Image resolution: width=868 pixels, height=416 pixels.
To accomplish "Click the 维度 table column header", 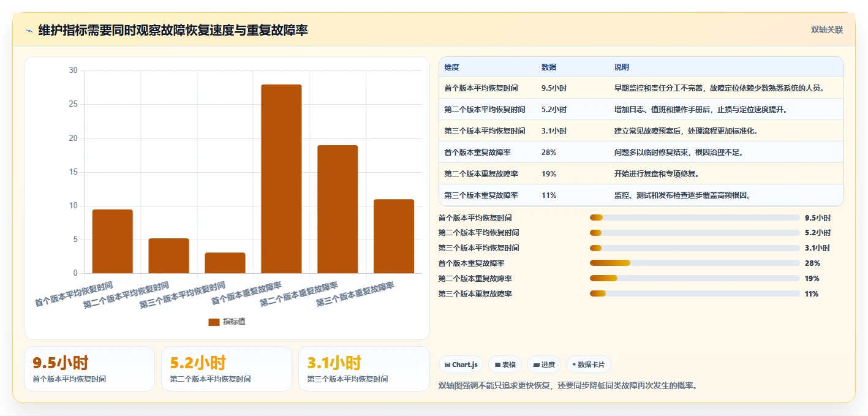I will [452, 67].
